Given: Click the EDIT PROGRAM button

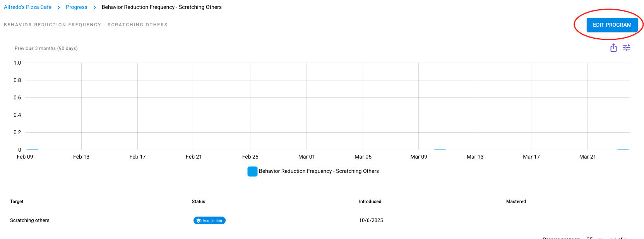Looking at the screenshot, I should click(612, 25).
